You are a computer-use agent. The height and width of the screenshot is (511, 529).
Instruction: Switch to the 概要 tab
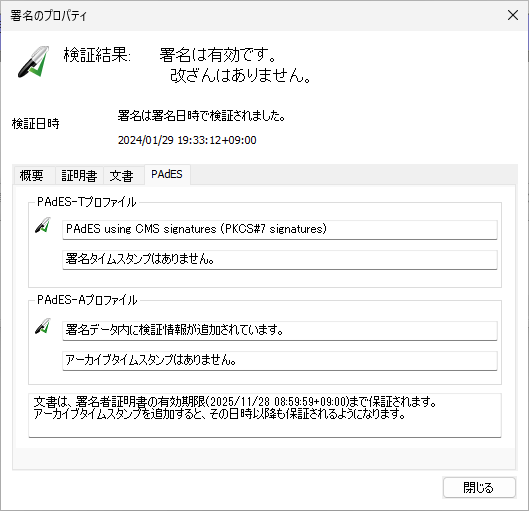32,175
